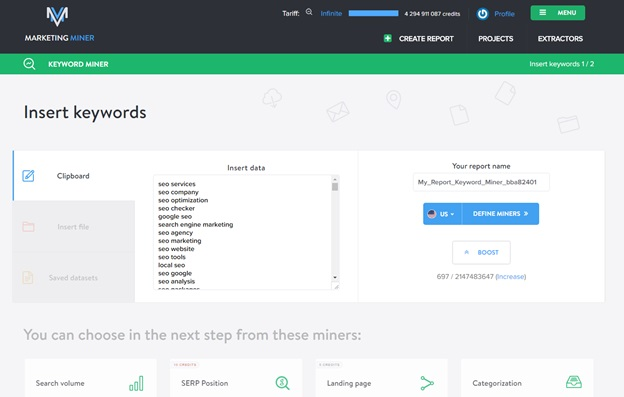Select the Landing page miner card

pos(382,378)
